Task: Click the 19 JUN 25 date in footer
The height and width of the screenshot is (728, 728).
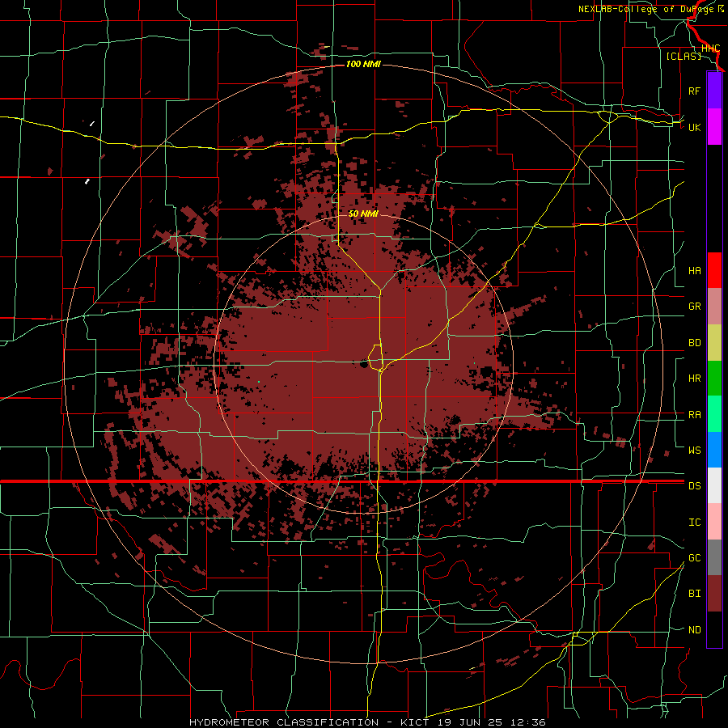Action: pyautogui.click(x=473, y=722)
